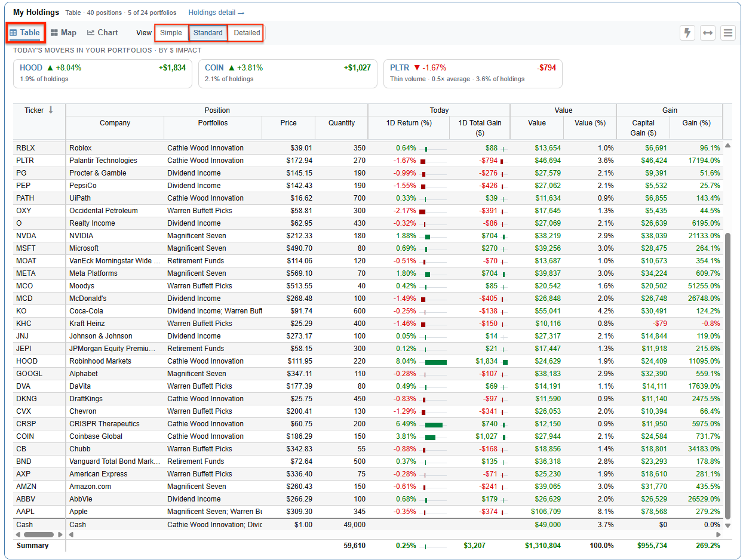Click the AAPL value $106,709
Screen dimensions: 743x560
pyautogui.click(x=546, y=512)
